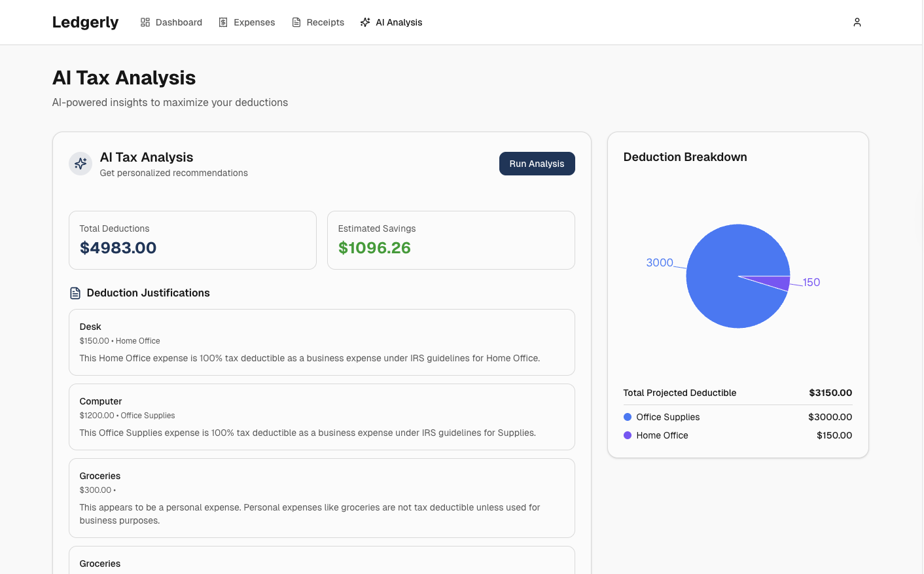Click the Total Projected Deductible row
The image size is (924, 574).
coord(737,393)
